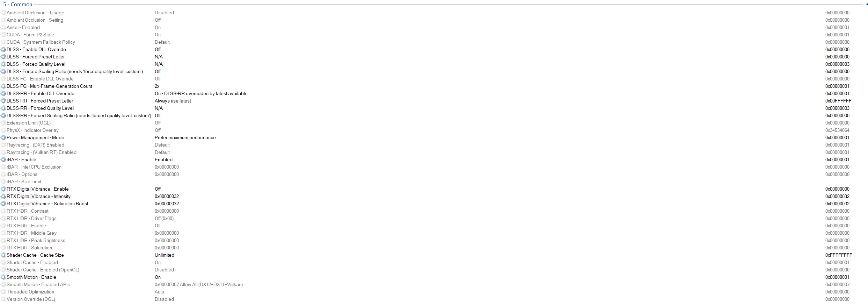Open the 'Always use latest' preset value dropdown
This screenshot has height=305, width=868.
tap(173, 101)
